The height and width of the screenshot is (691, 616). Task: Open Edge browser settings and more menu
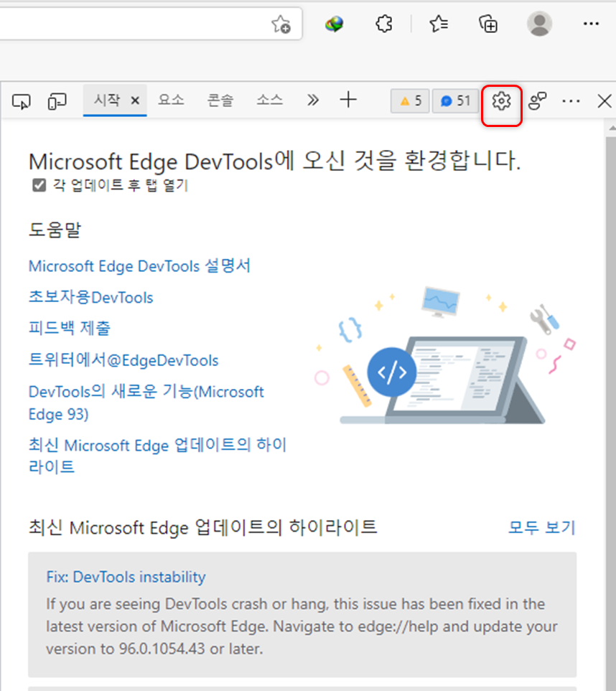point(591,24)
